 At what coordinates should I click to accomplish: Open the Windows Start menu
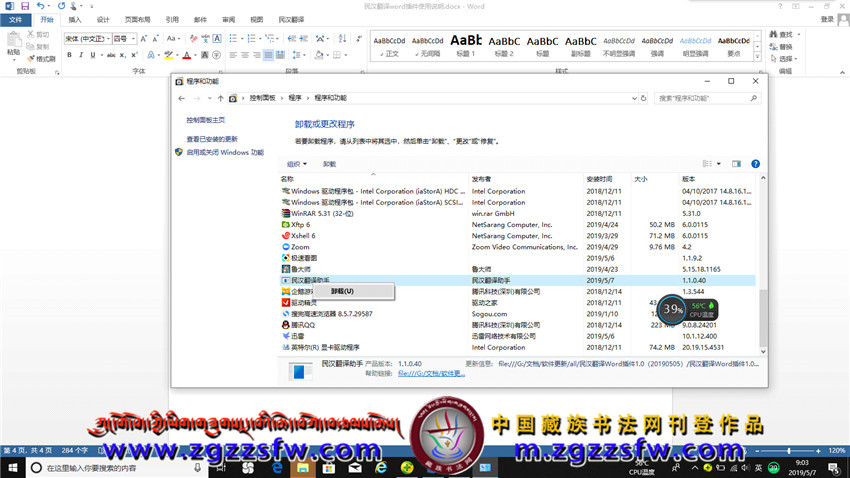point(12,467)
